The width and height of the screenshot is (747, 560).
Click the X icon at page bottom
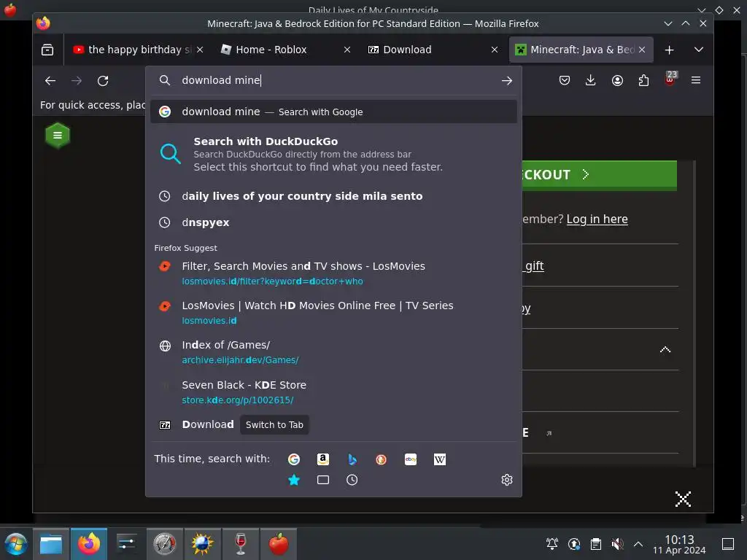point(683,499)
